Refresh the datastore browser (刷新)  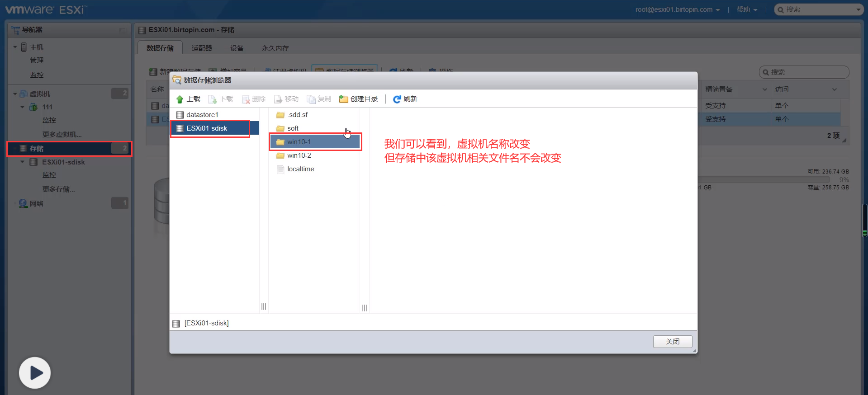coord(405,99)
